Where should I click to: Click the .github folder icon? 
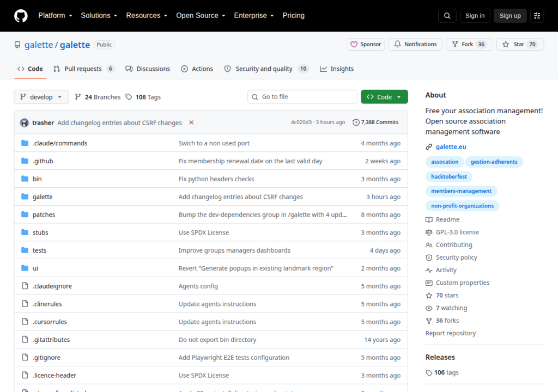25,161
